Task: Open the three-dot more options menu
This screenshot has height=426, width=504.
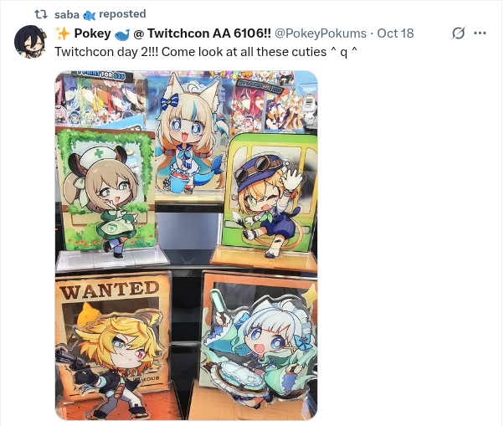Action: pyautogui.click(x=480, y=33)
